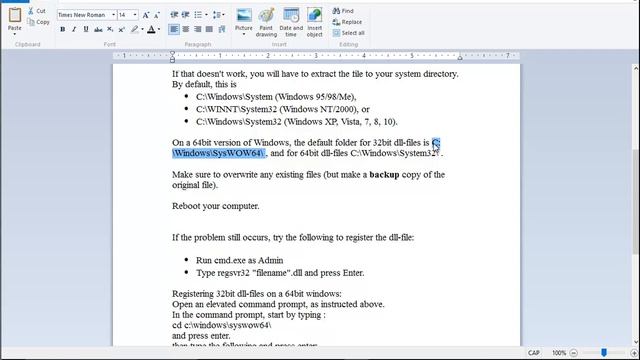Change the line spacing
Viewport: 640px width, 360px height.
216,15
